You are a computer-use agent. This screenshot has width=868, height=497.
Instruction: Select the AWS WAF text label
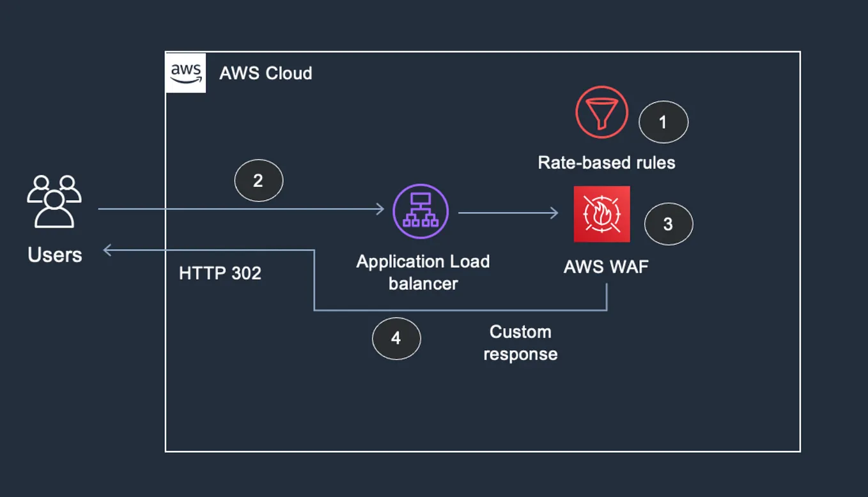(x=606, y=266)
